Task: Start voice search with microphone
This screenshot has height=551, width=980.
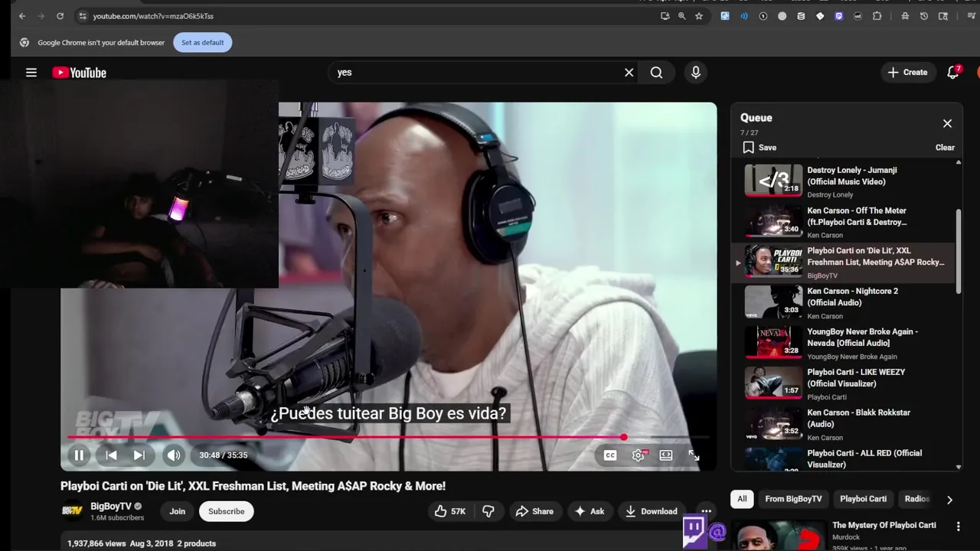Action: coord(695,72)
